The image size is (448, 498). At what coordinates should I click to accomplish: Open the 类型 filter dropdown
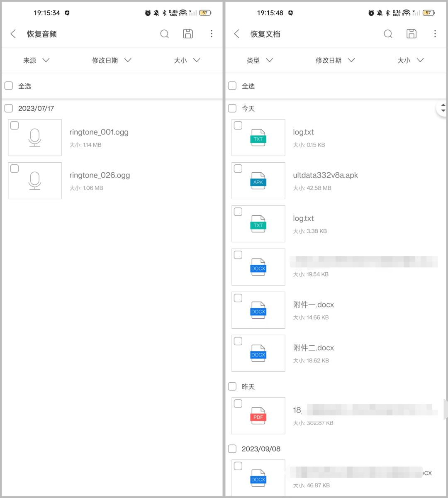click(260, 60)
